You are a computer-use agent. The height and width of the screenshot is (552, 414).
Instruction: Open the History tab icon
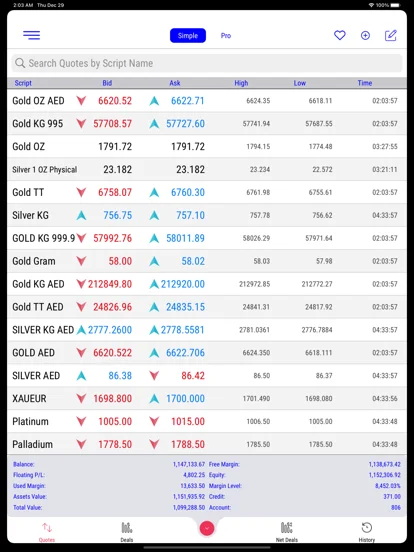367,528
